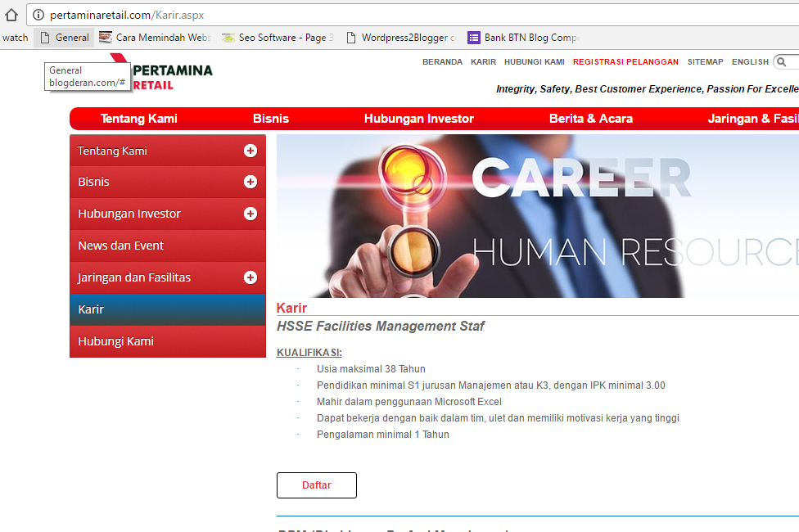The width and height of the screenshot is (799, 532).
Task: Select Karir sidebar item
Action: [x=168, y=309]
